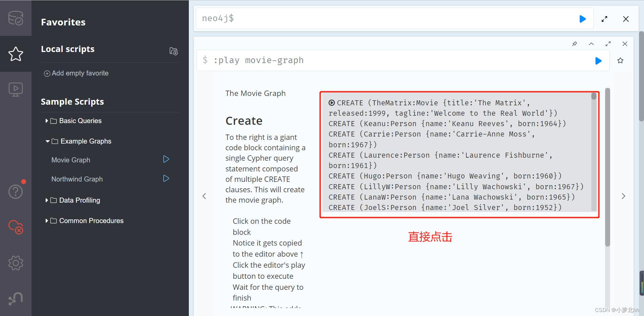Go to previous guide slide
The image size is (644, 316).
204,196
